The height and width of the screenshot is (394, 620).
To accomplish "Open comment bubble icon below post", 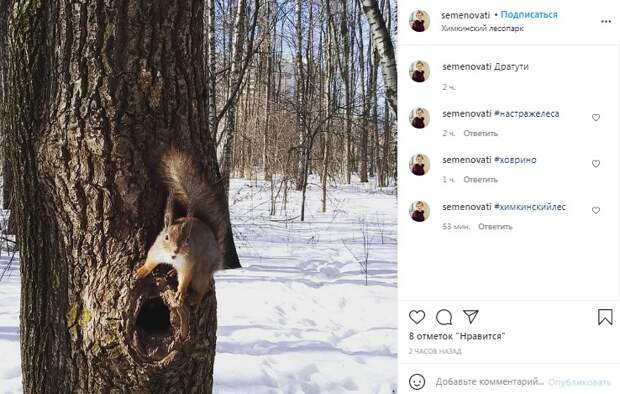I will (x=444, y=317).
